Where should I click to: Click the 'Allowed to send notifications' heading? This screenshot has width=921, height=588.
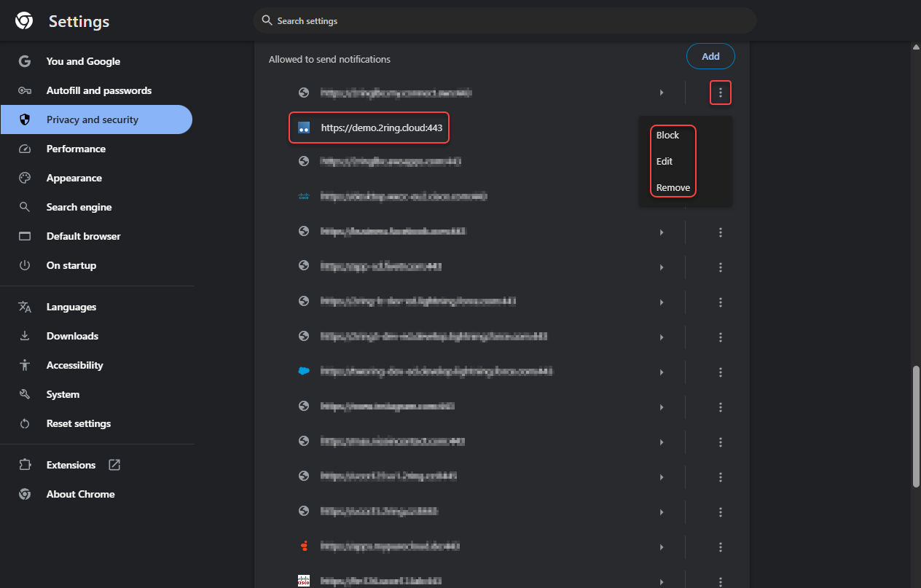(329, 59)
